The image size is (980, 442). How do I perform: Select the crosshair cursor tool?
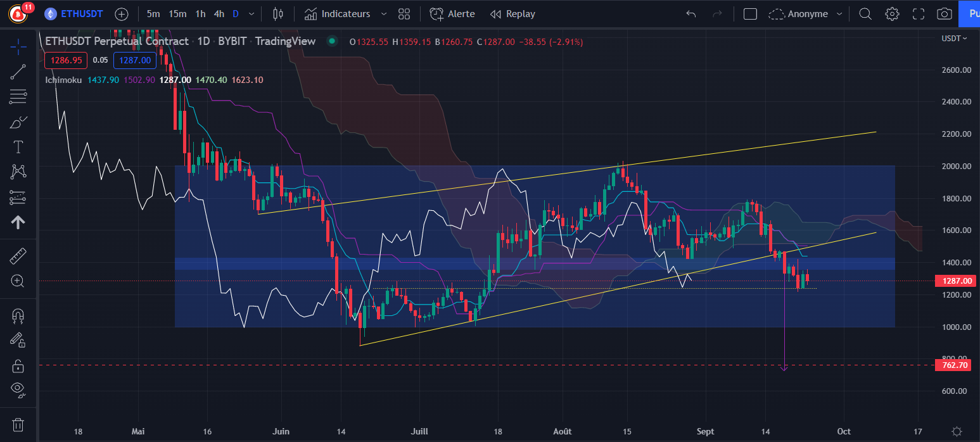click(x=18, y=46)
